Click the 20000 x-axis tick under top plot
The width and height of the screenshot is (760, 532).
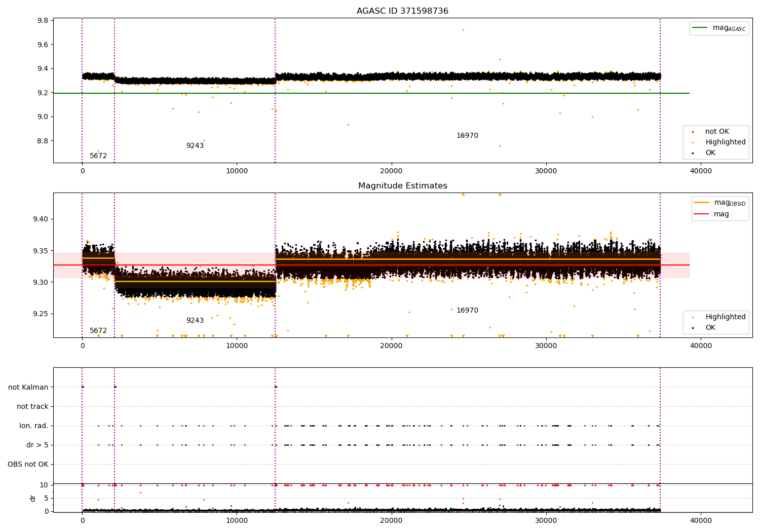click(392, 171)
